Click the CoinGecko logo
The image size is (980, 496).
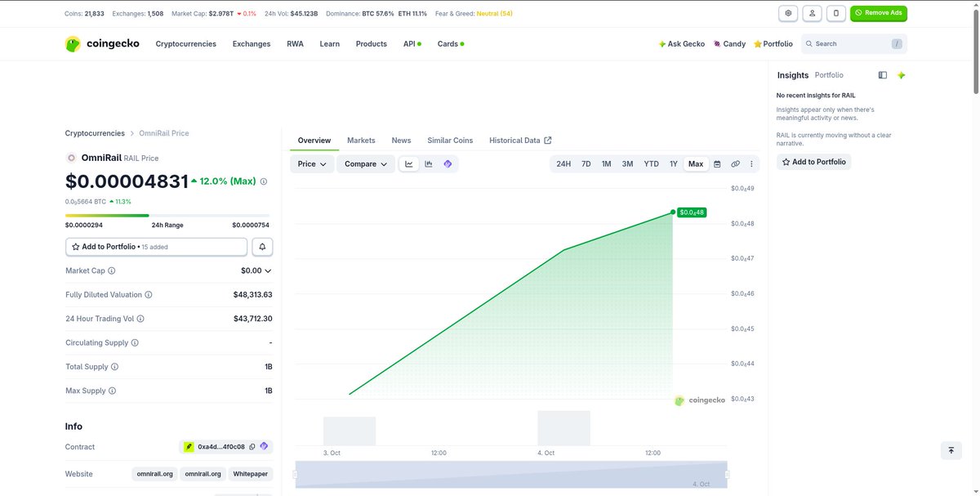(x=102, y=44)
